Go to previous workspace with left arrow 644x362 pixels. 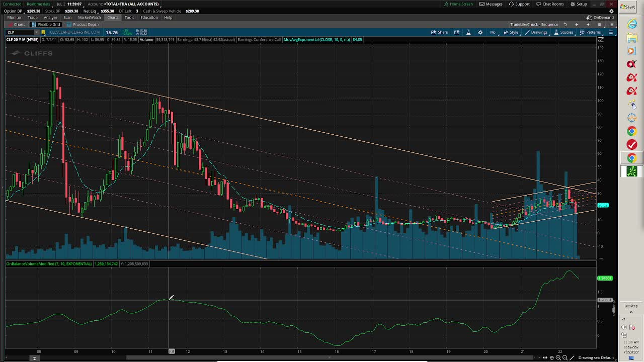tap(577, 24)
